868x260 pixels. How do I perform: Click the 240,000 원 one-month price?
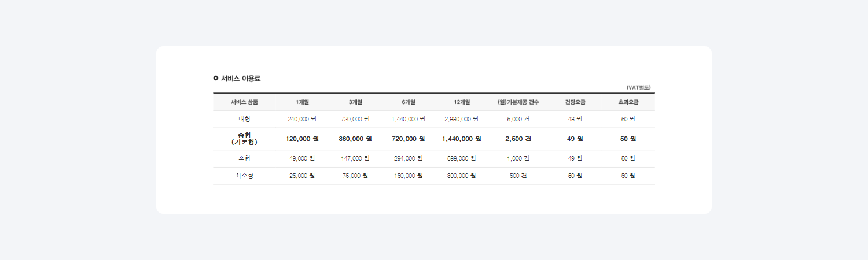point(302,119)
